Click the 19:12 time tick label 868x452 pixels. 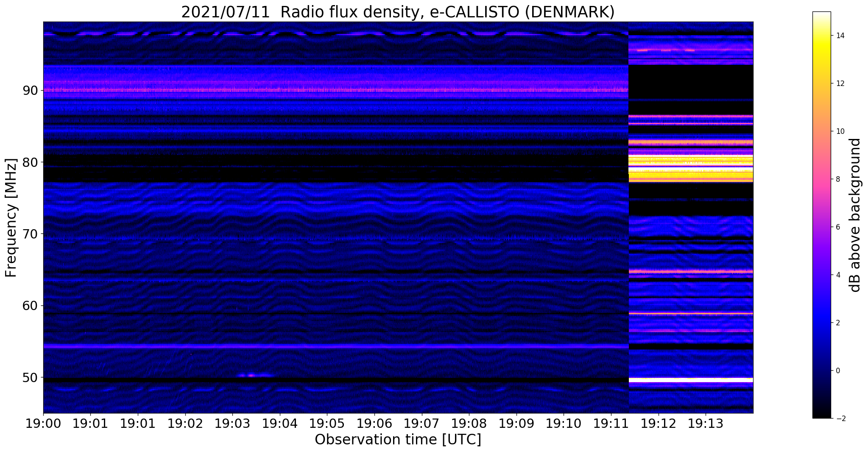[659, 424]
